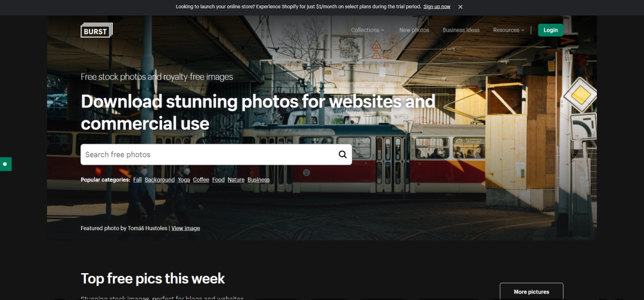Open the New photos page

[414, 30]
